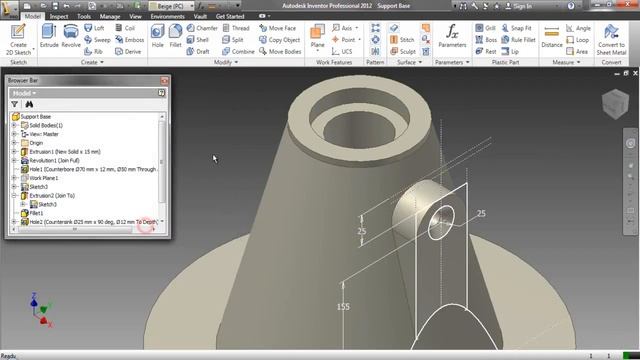This screenshot has width=640, height=360.
Task: Open the Beige (PC) color dropdown
Action: [171, 6]
